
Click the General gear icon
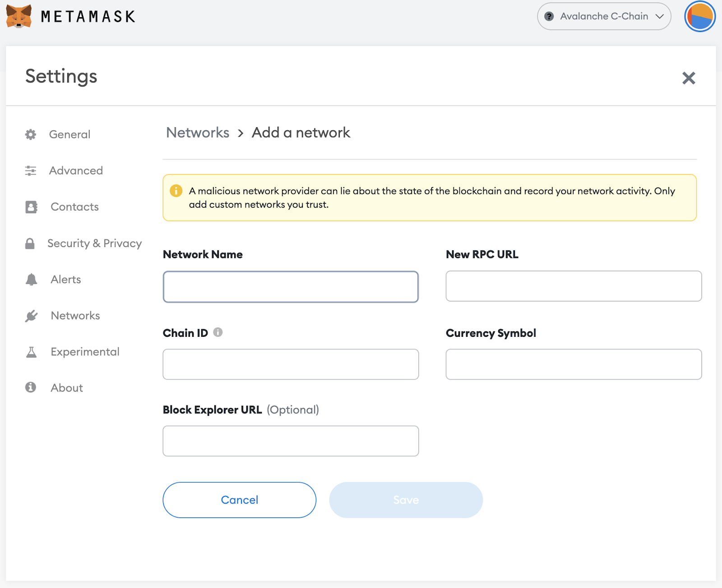[31, 134]
